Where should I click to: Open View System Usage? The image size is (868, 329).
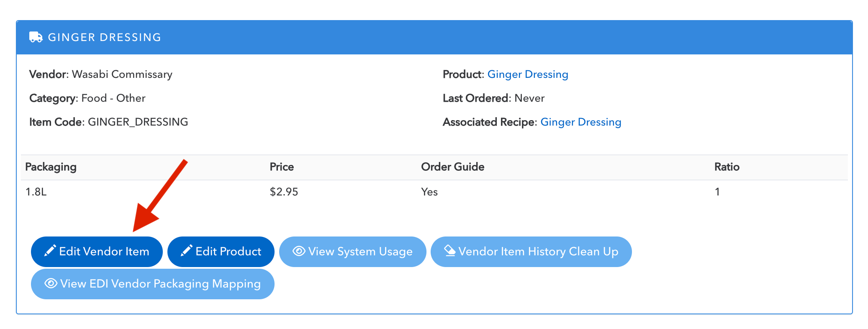click(x=353, y=252)
